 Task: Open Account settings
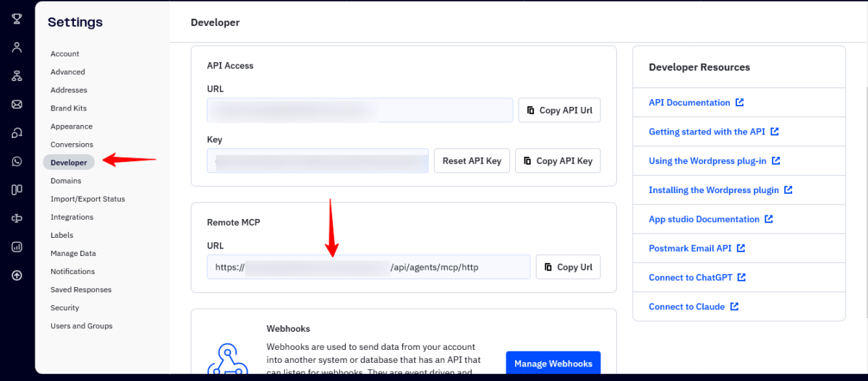tap(65, 54)
